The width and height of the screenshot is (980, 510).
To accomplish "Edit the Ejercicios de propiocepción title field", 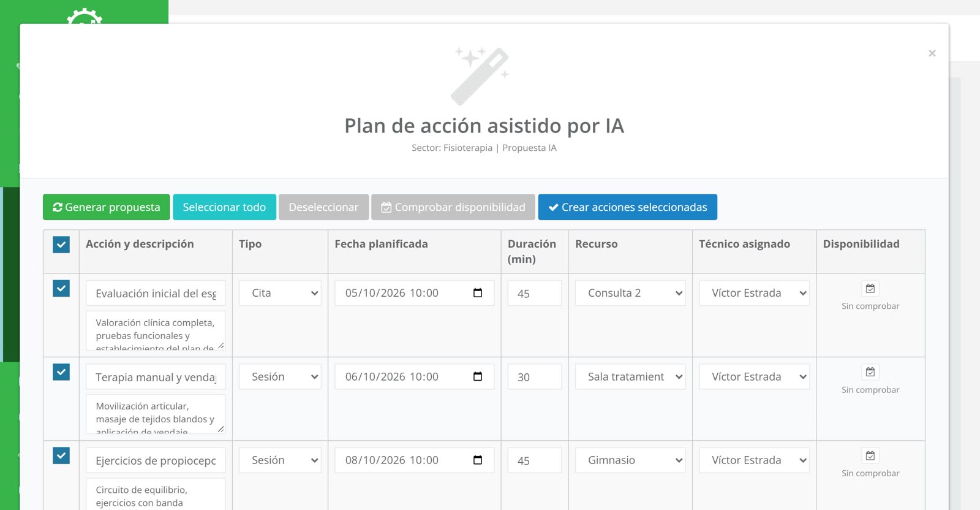I will 156,460.
